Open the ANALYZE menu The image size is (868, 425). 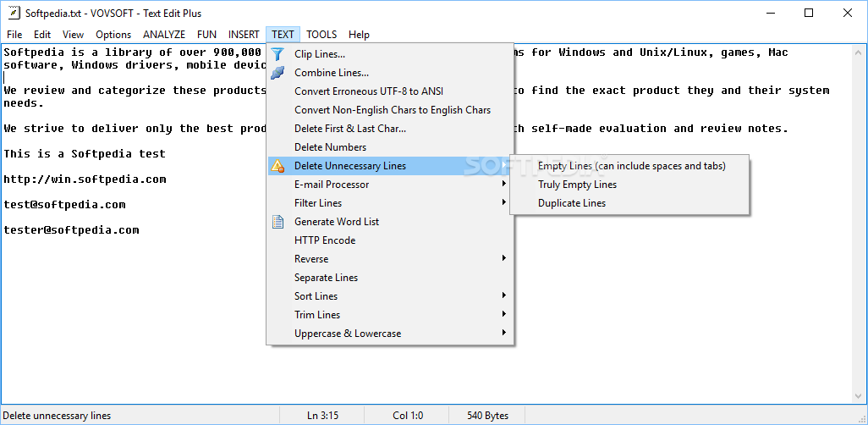coord(164,35)
